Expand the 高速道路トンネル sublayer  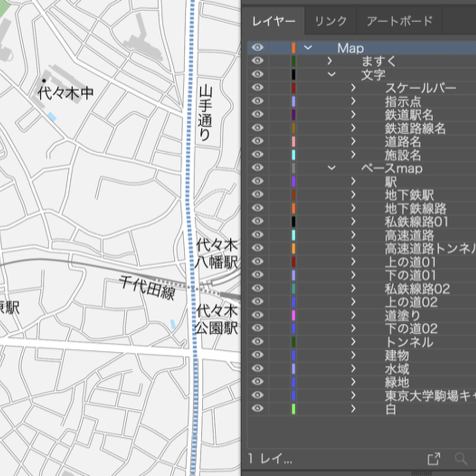coord(353,248)
